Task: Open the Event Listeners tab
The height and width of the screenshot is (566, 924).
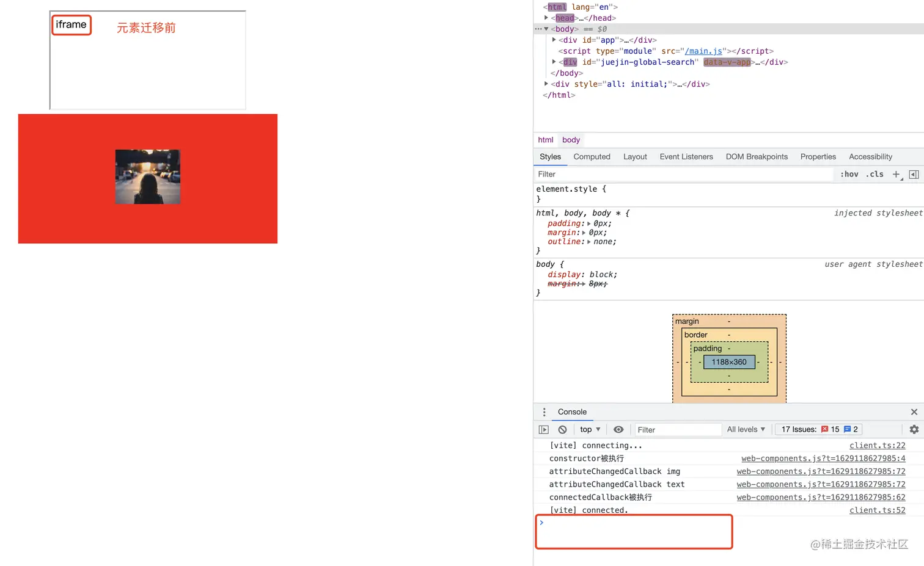Action: click(x=686, y=157)
